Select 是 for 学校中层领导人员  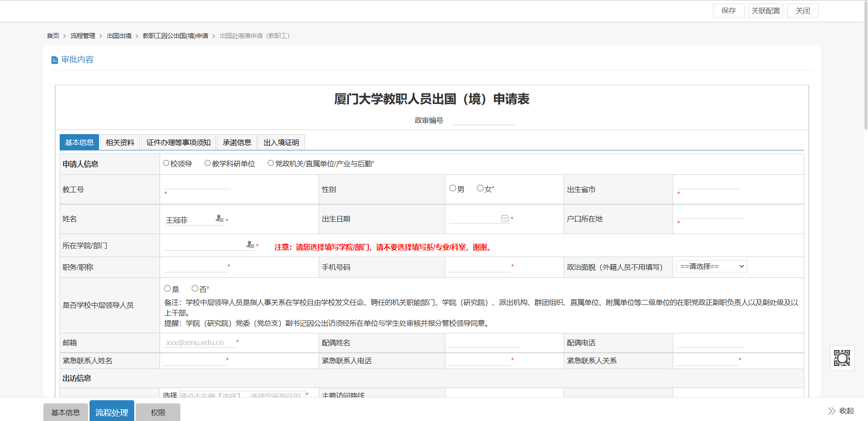(167, 289)
